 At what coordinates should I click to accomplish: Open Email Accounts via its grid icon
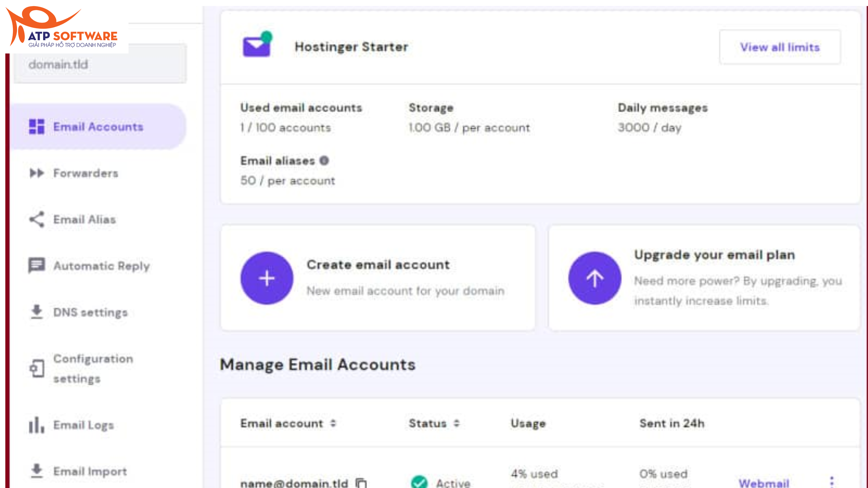click(x=37, y=127)
